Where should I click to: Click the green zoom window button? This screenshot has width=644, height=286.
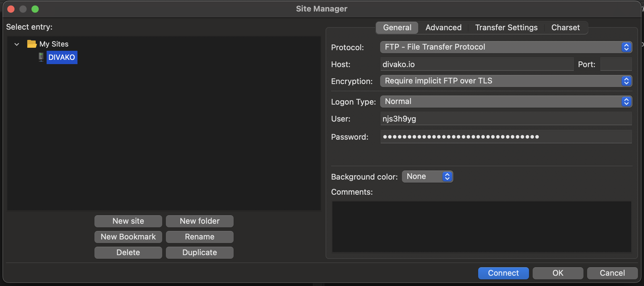coord(35,9)
